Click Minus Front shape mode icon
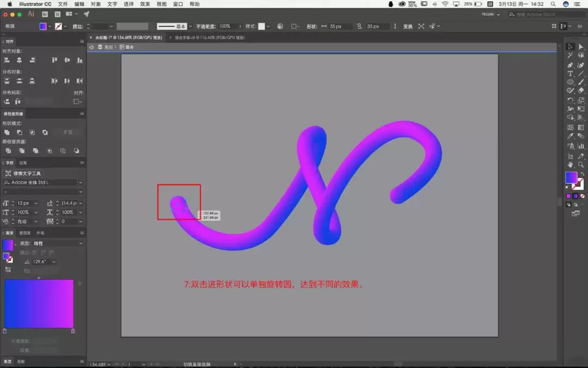 pos(20,132)
